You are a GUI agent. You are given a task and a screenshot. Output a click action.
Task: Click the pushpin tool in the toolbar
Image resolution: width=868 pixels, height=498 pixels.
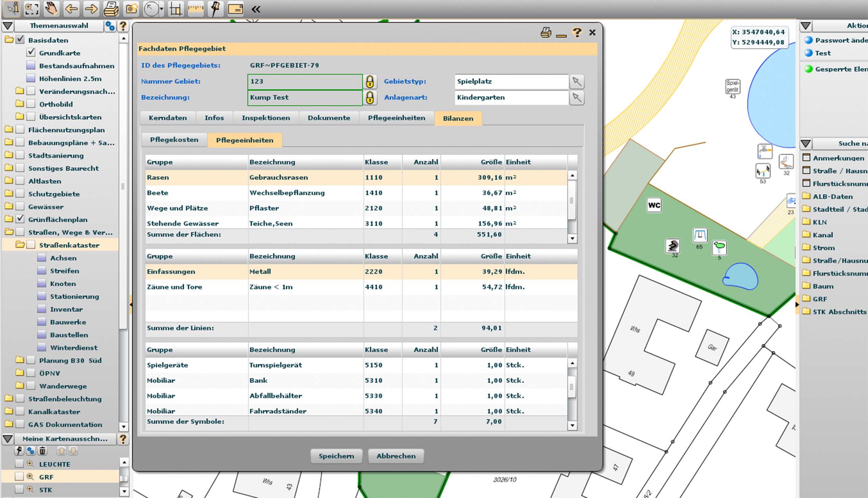point(216,9)
